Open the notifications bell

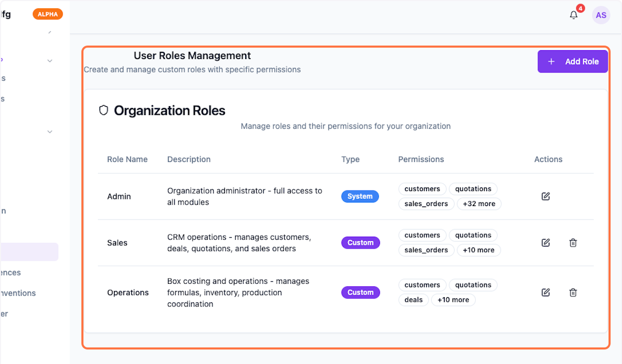tap(573, 15)
